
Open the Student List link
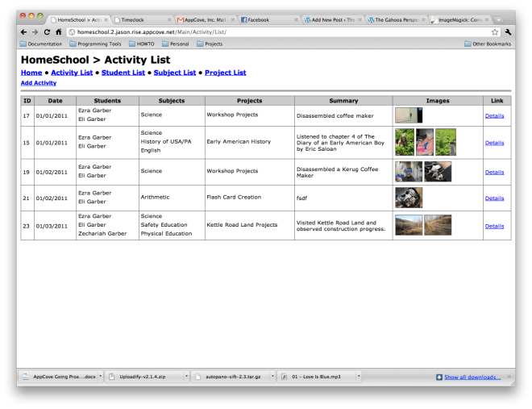click(123, 73)
